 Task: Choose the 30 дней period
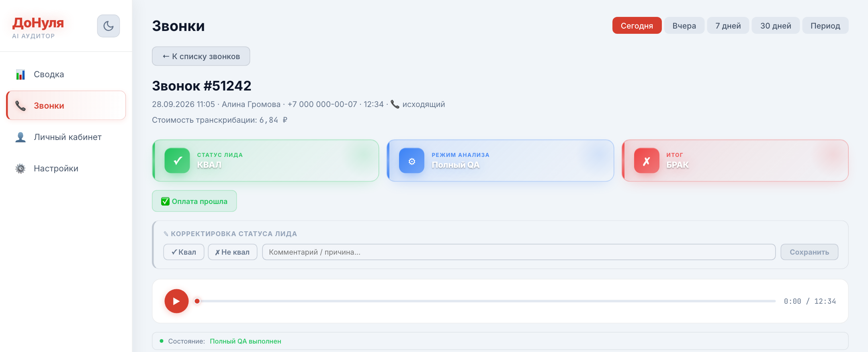(776, 25)
